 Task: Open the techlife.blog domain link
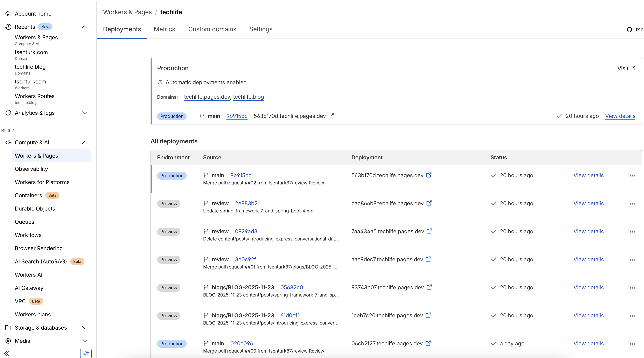[x=248, y=97]
